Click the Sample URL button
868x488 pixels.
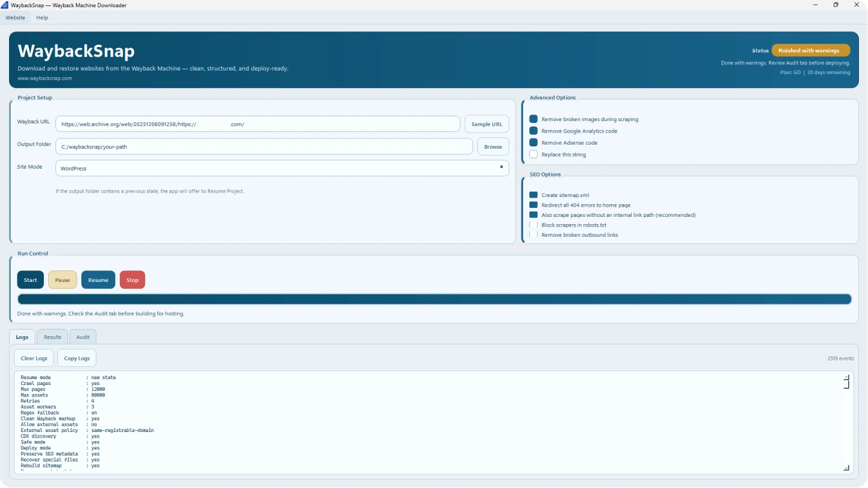[486, 124]
